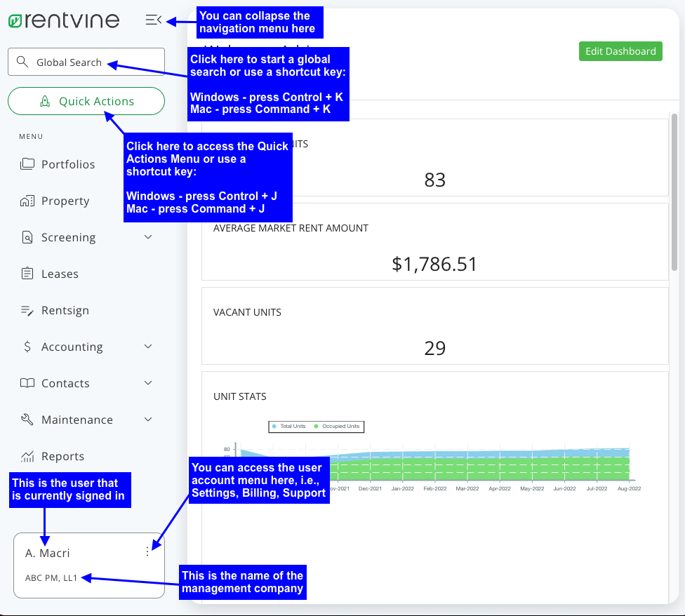The image size is (685, 616).
Task: Collapse the navigation menu icon
Action: 153,20
